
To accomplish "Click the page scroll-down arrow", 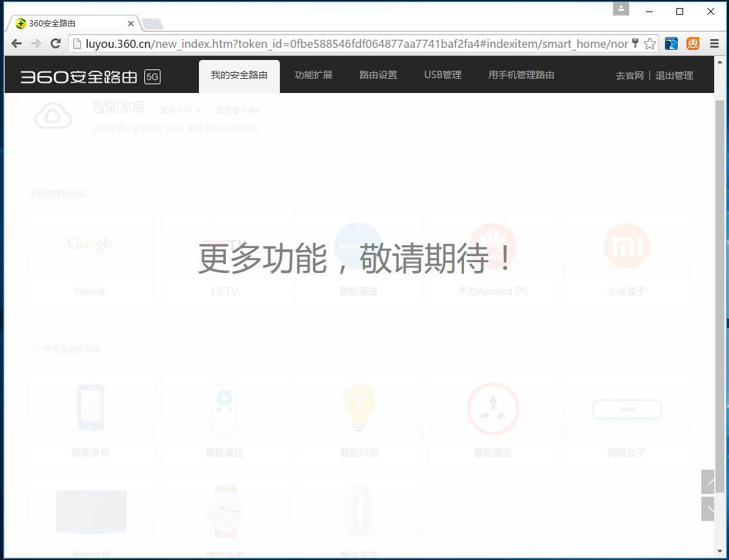I will point(709,509).
